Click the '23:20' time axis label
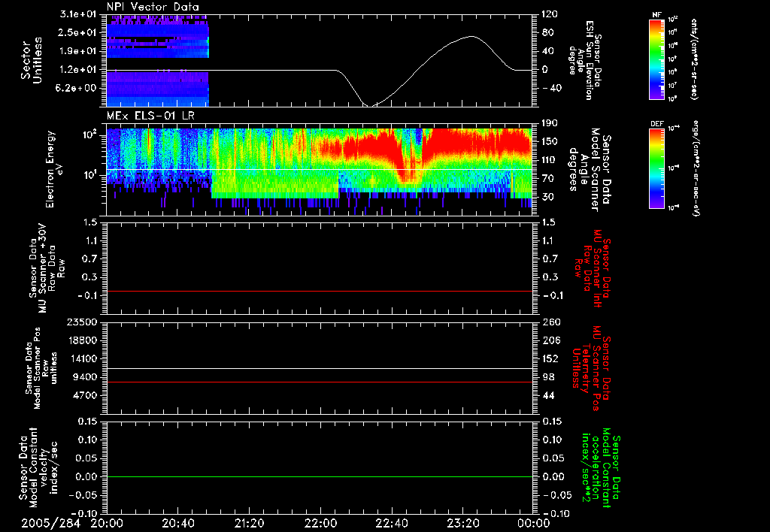This screenshot has height=532, width=770. tap(462, 523)
